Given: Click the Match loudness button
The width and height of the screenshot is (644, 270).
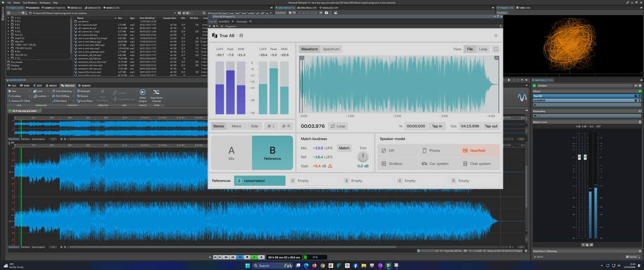Looking at the screenshot, I should pyautogui.click(x=344, y=148).
